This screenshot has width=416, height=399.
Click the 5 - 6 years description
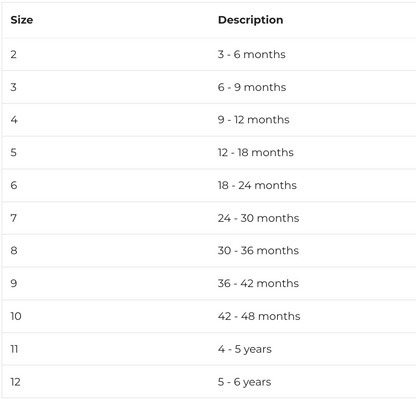pos(245,382)
